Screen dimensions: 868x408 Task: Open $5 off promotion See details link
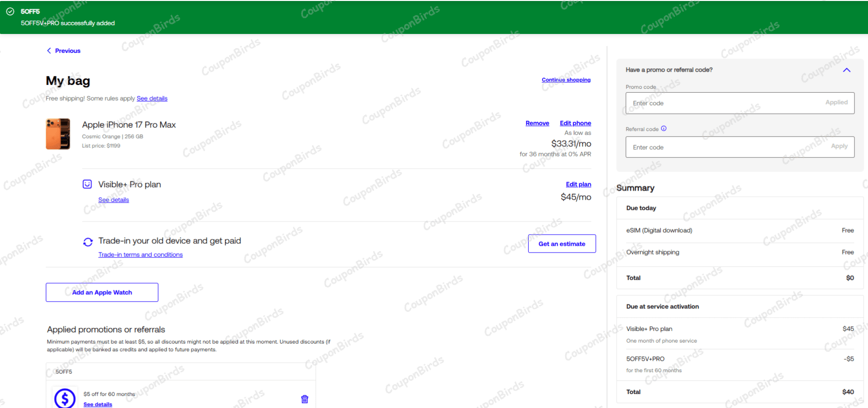pos(98,405)
